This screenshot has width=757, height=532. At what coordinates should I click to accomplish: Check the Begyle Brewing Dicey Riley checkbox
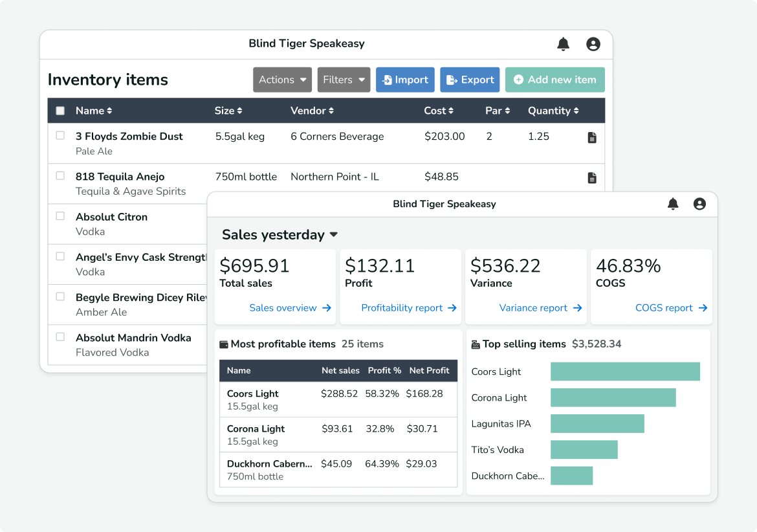60,296
